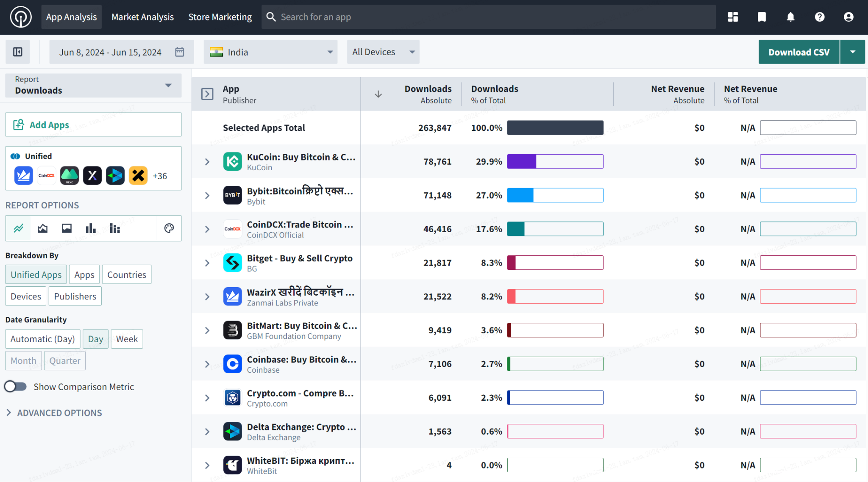Open the All Devices dropdown
This screenshot has height=482, width=868.
[x=383, y=52]
